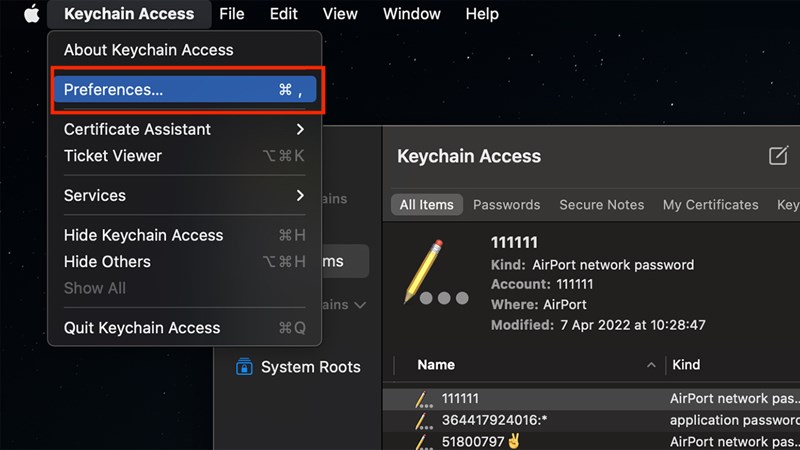The image size is (800, 450).
Task: Choose Services menu entry
Action: pos(185,195)
